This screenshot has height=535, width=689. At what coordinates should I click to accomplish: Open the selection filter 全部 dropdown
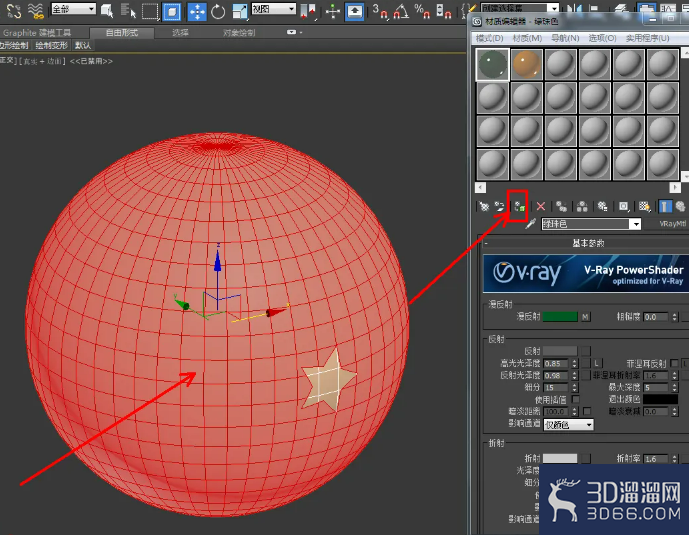point(73,9)
